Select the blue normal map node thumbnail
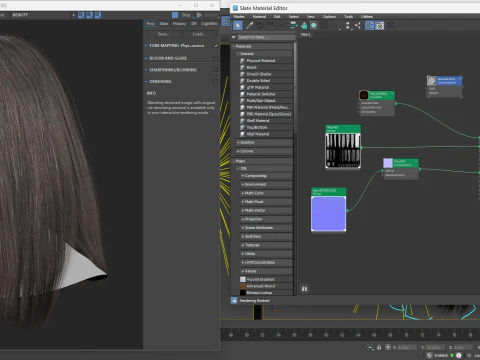The width and height of the screenshot is (480, 360). (x=329, y=214)
